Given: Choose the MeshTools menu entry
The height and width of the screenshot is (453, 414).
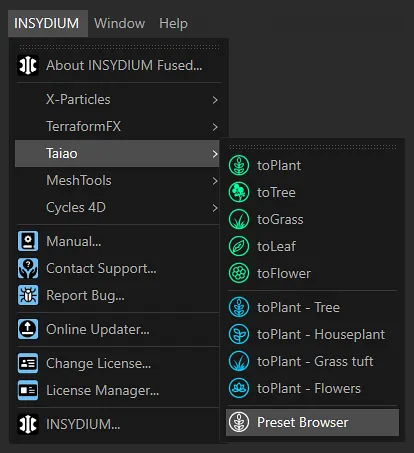Looking at the screenshot, I should click(x=117, y=180).
